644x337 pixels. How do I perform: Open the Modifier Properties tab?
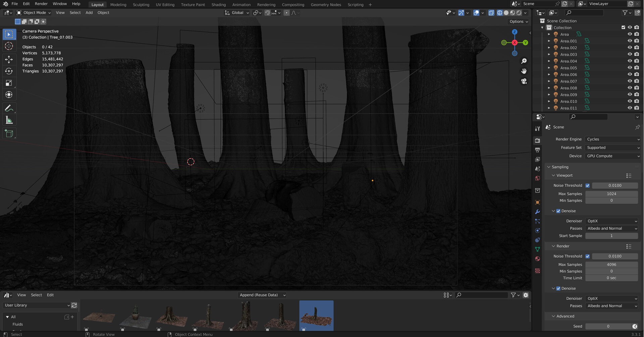pyautogui.click(x=537, y=212)
